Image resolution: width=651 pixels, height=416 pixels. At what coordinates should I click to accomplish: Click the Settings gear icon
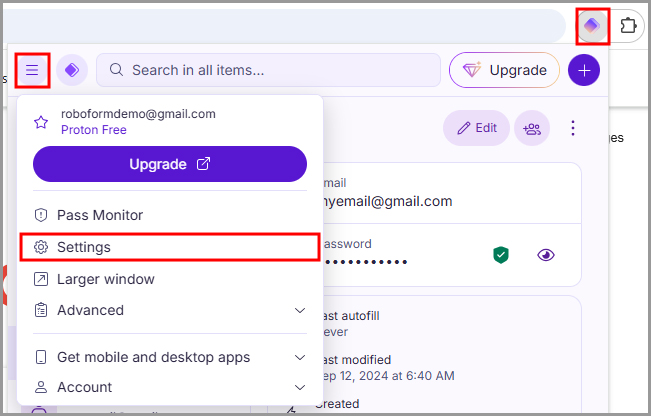click(41, 247)
